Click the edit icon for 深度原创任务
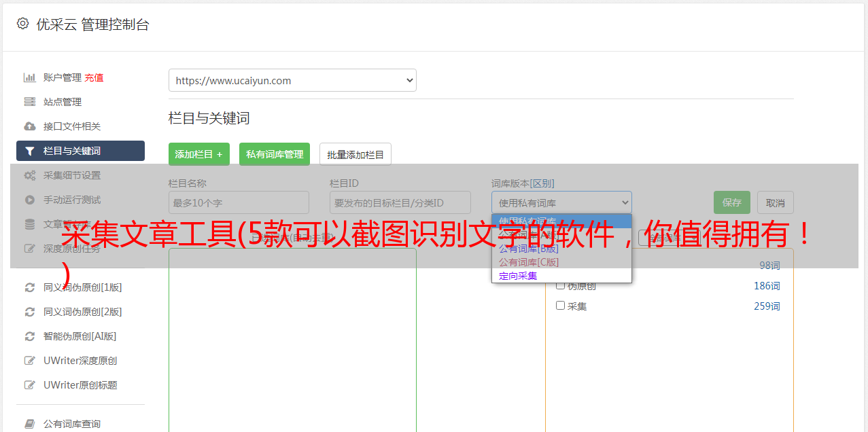The image size is (868, 432). 29,249
